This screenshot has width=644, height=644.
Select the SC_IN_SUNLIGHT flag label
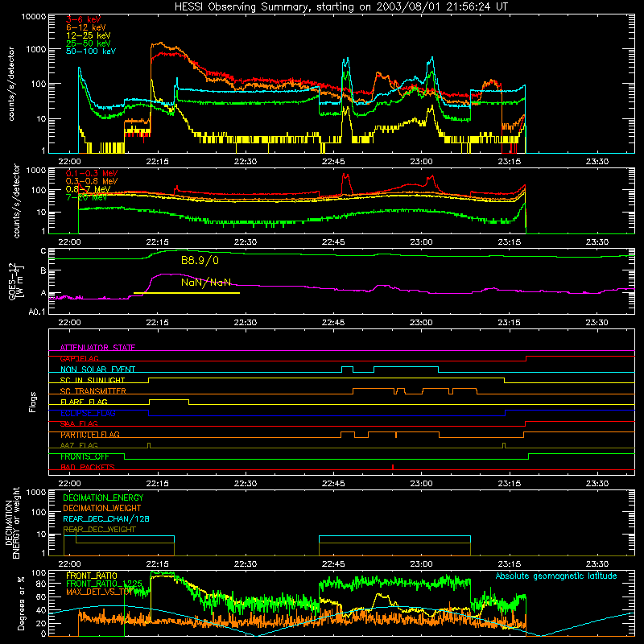pos(93,380)
